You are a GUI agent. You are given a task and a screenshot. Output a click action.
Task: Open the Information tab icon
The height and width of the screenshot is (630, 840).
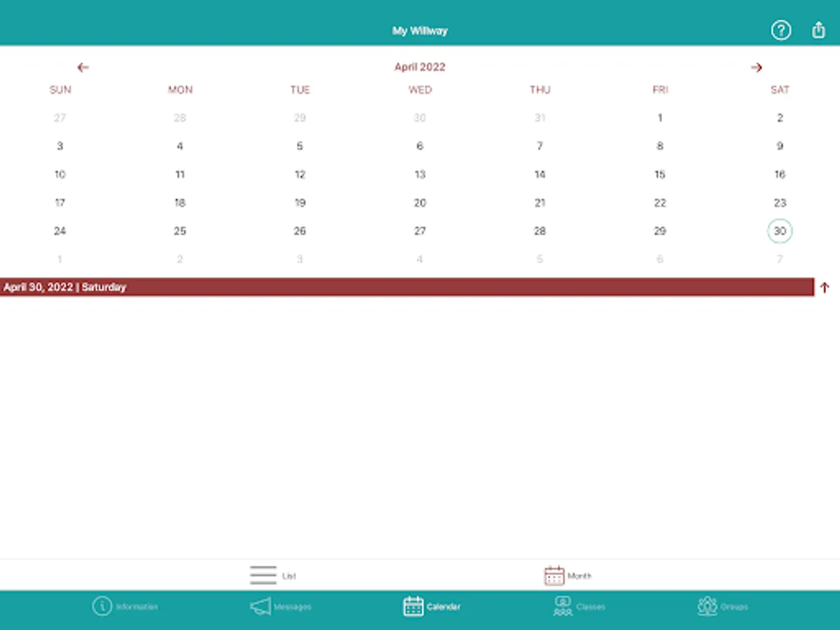(103, 607)
